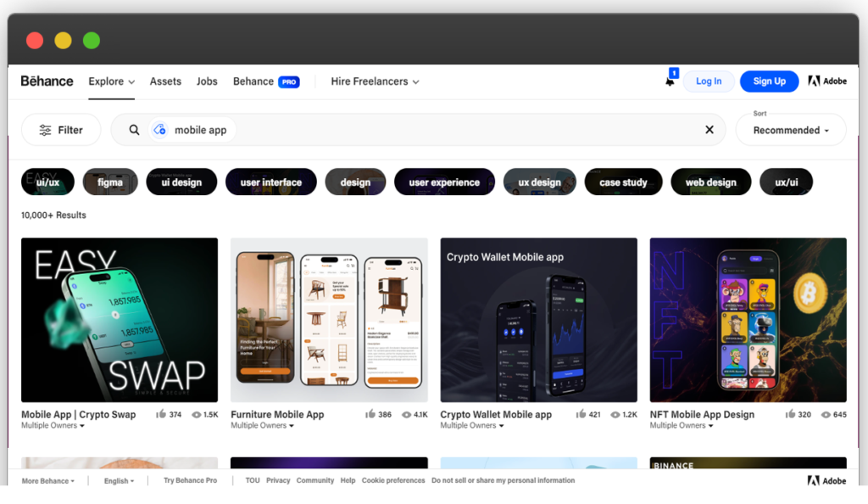The height and width of the screenshot is (504, 868).
Task: Click the Adobe logo in the footer
Action: 826,481
